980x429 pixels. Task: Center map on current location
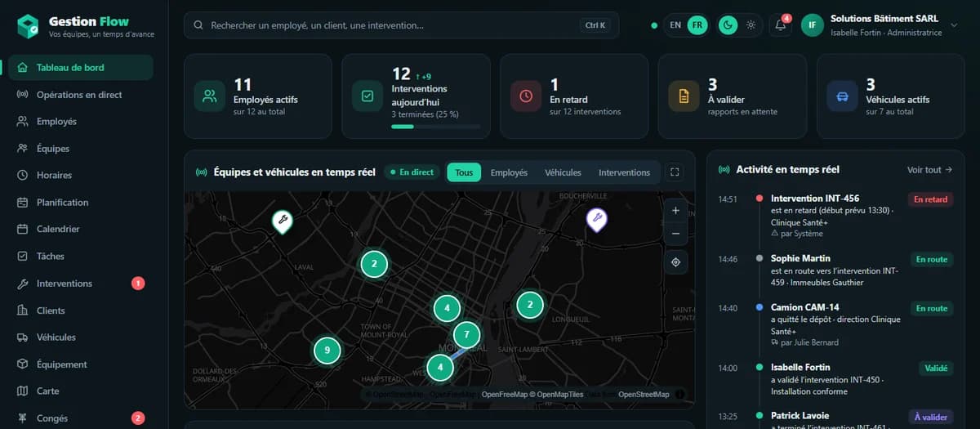coord(675,262)
